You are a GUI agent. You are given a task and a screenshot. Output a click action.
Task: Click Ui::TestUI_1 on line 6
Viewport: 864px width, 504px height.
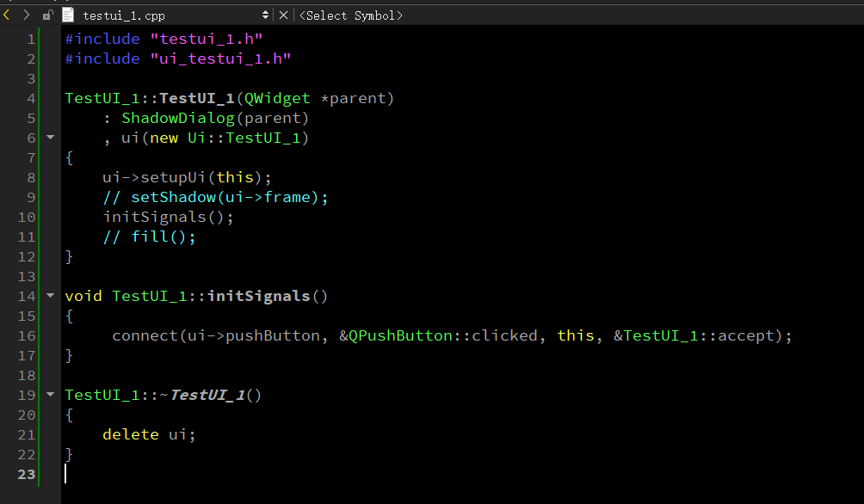pyautogui.click(x=244, y=138)
